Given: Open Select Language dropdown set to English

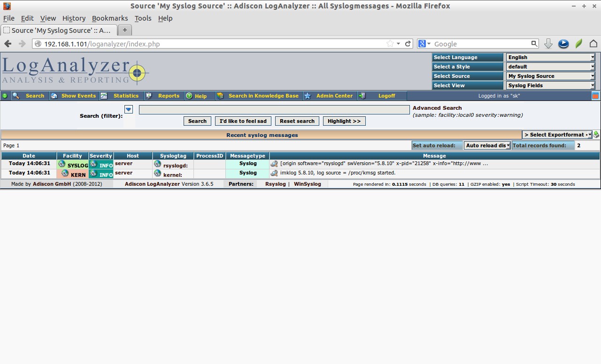Looking at the screenshot, I should 551,57.
